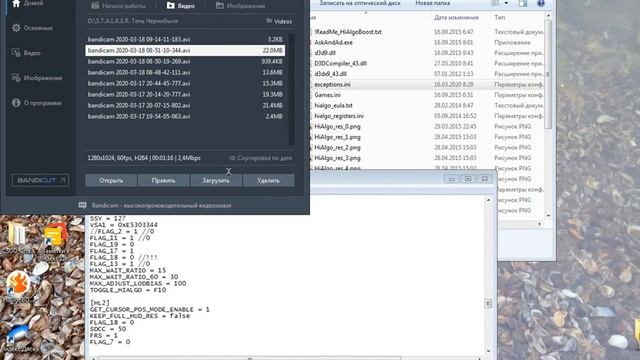Viewport: 640px width, 360px height.
Task: Open the Видео section in Bandicam sidebar
Action: (26, 53)
